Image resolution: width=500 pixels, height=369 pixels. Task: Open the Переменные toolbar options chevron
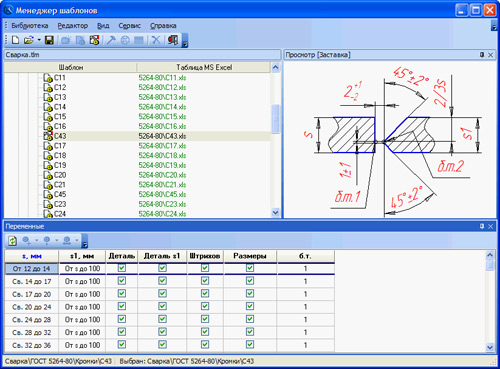click(x=85, y=241)
